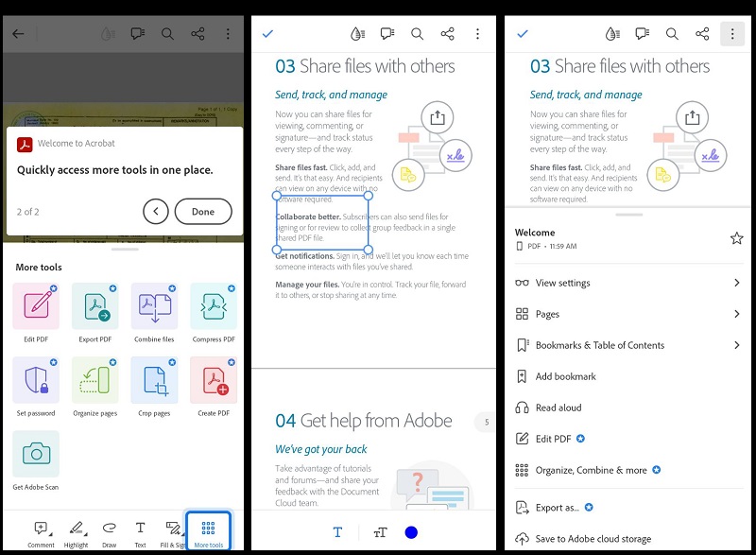Tap the More tools button in bottom bar
Image resolution: width=756 pixels, height=555 pixels.
point(208,531)
